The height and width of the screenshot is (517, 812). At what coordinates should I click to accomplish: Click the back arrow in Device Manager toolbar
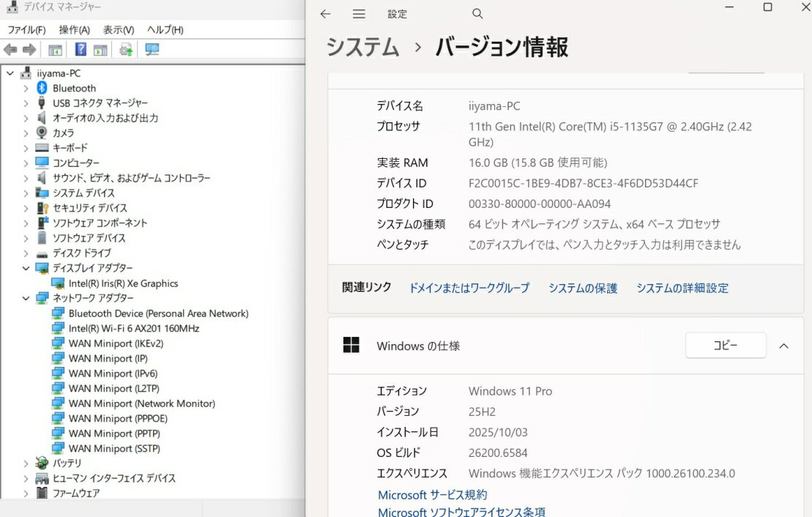[x=10, y=50]
